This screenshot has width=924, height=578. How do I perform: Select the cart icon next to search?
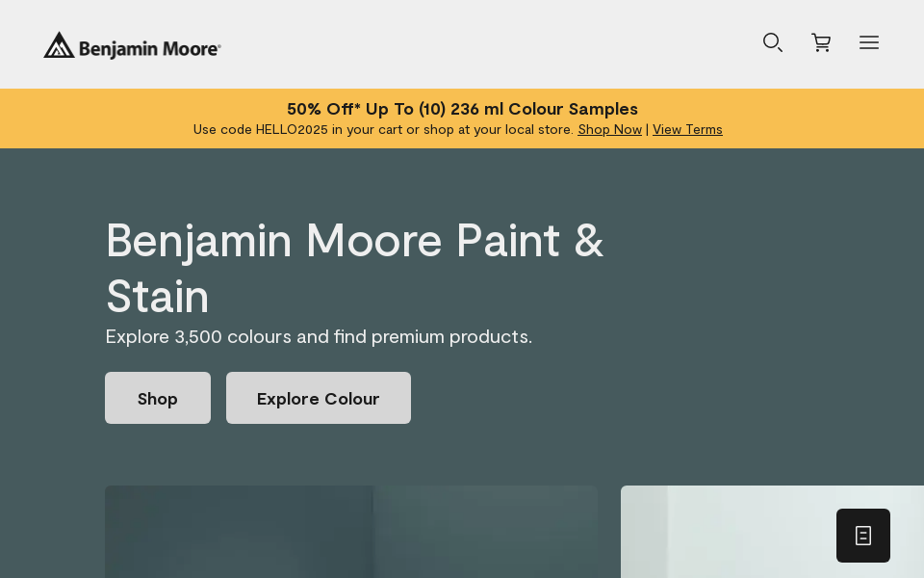coord(821,42)
